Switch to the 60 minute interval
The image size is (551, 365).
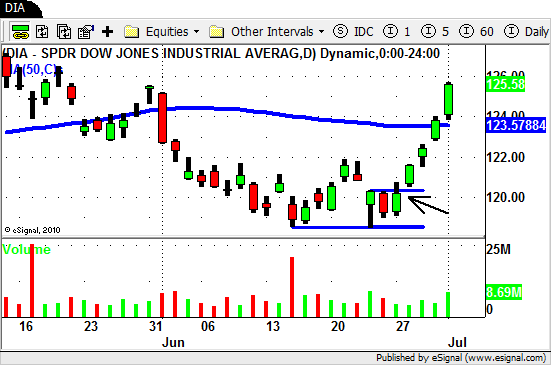[477, 32]
